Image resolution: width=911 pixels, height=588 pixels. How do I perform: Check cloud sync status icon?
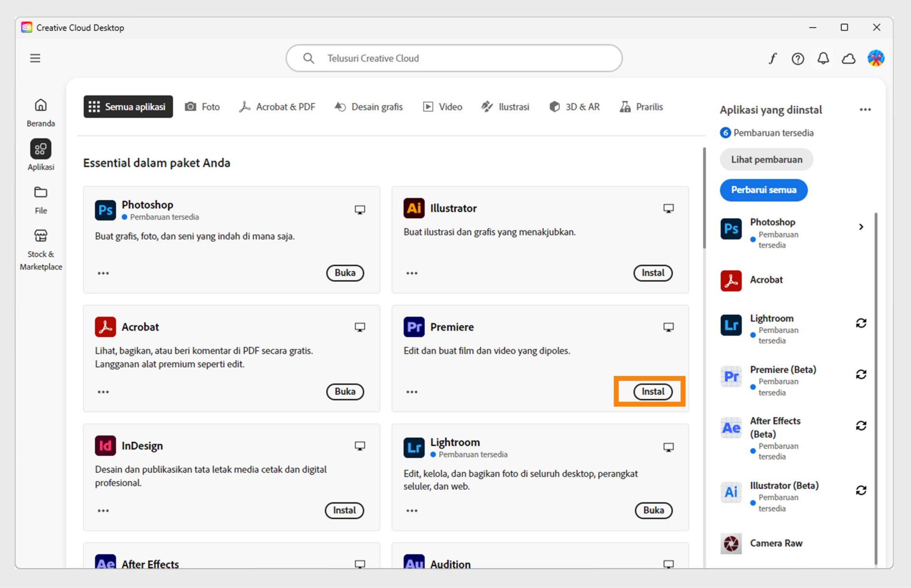[848, 58]
